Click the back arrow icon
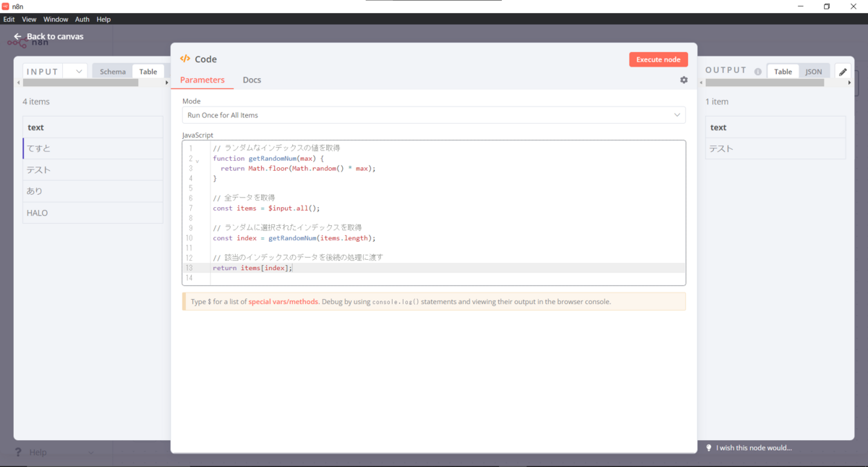Viewport: 868px width, 467px height. tap(17, 36)
